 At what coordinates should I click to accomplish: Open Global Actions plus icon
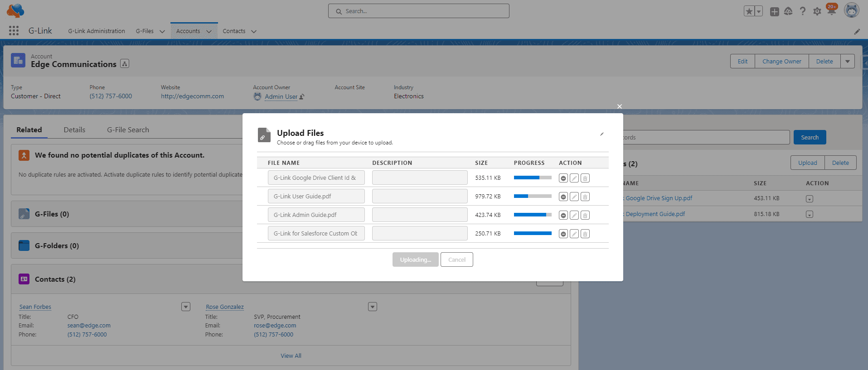click(775, 12)
